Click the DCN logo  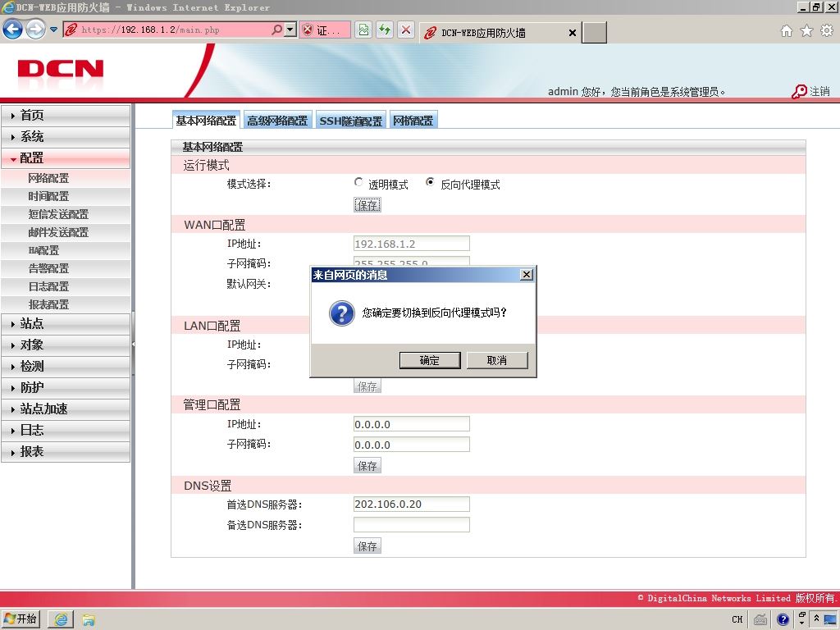[x=61, y=69]
